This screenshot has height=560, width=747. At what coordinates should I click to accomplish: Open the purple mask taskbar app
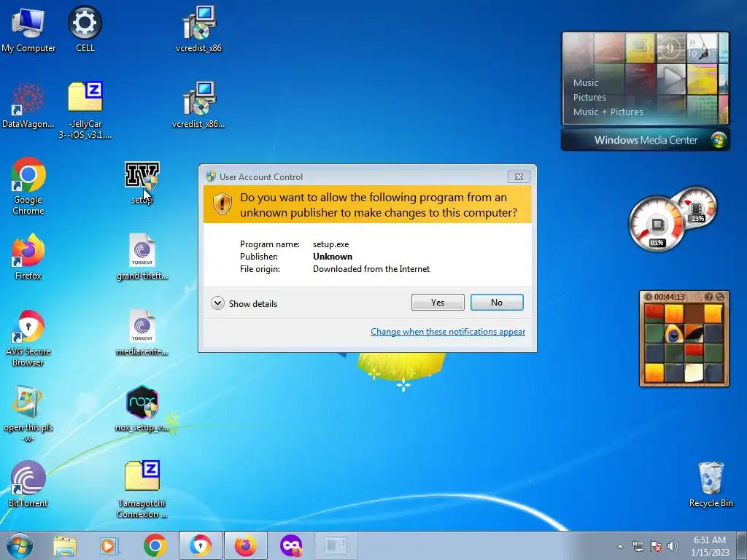[x=290, y=545]
